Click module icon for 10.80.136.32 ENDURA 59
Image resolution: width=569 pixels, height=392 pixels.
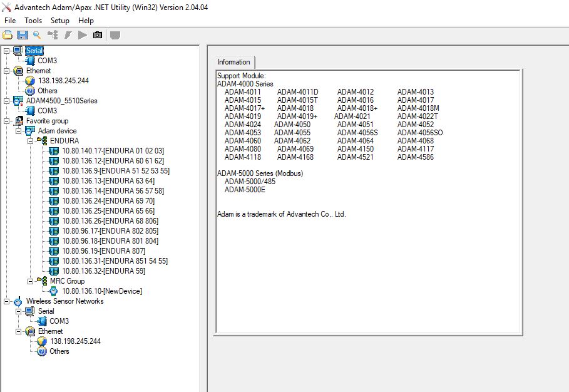[54, 271]
